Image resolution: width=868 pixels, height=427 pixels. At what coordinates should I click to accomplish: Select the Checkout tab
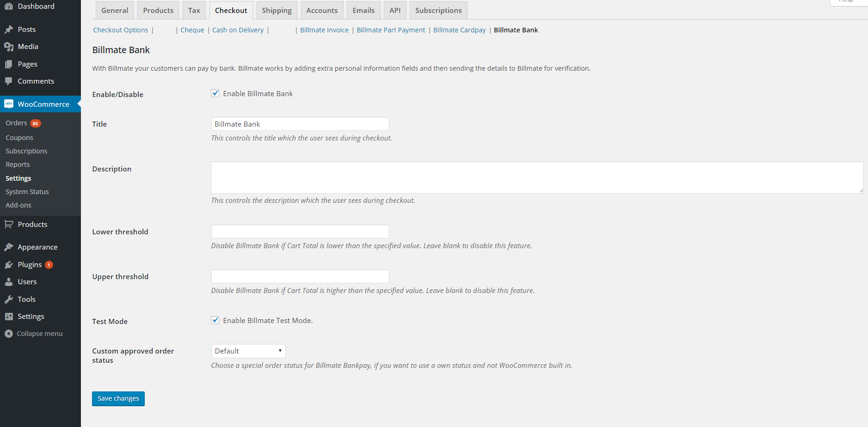coord(231,10)
